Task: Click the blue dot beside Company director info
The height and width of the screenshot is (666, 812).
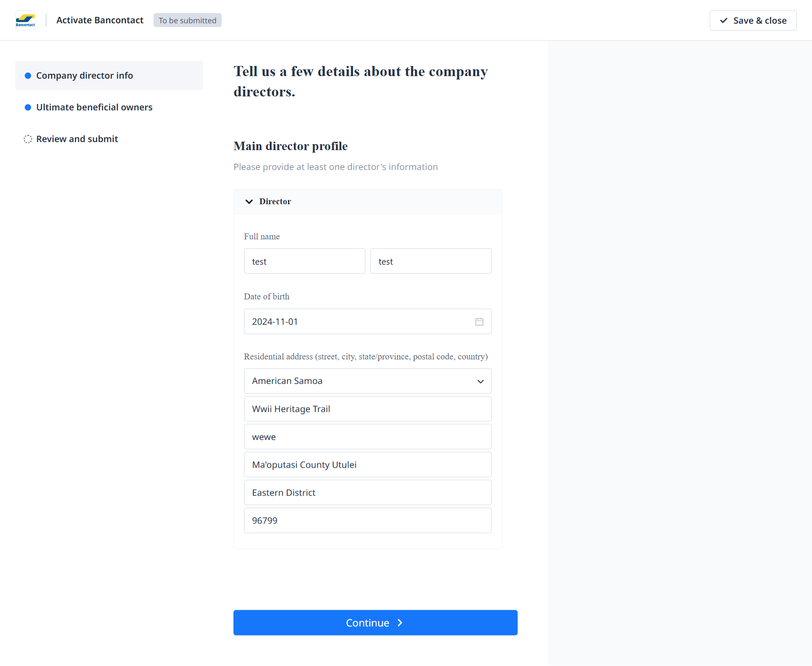Action: coord(28,76)
